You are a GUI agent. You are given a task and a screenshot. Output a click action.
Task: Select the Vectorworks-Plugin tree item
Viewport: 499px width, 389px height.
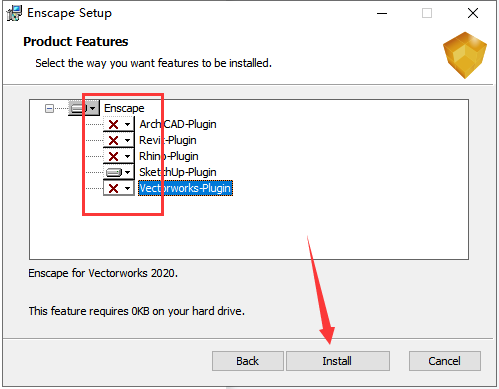coord(185,188)
